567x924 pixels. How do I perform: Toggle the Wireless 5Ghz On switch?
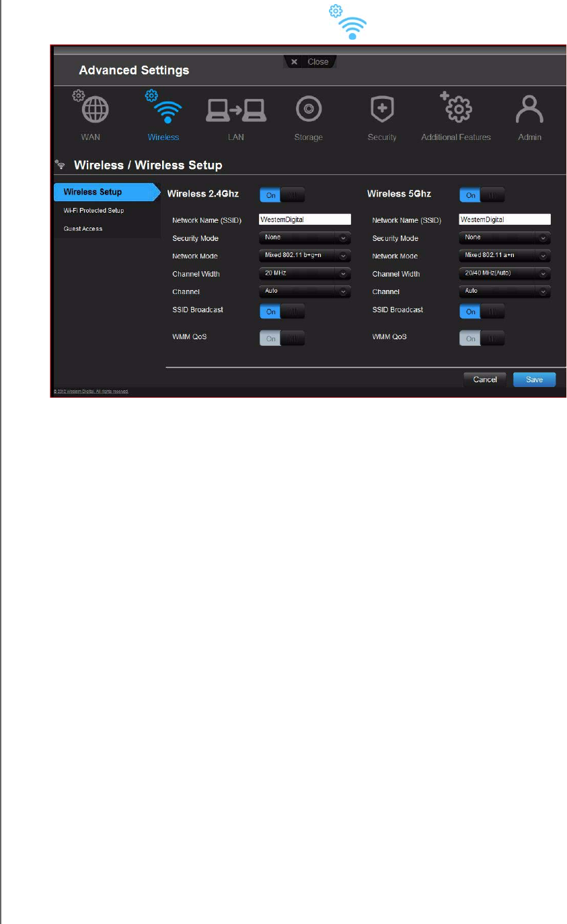tap(482, 195)
